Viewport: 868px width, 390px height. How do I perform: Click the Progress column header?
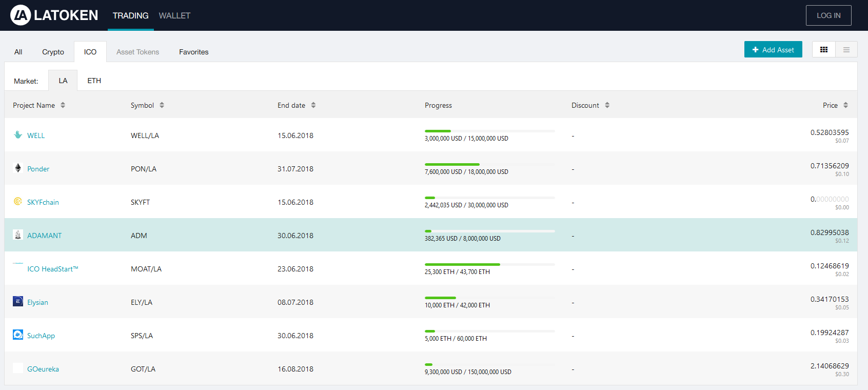tap(438, 105)
